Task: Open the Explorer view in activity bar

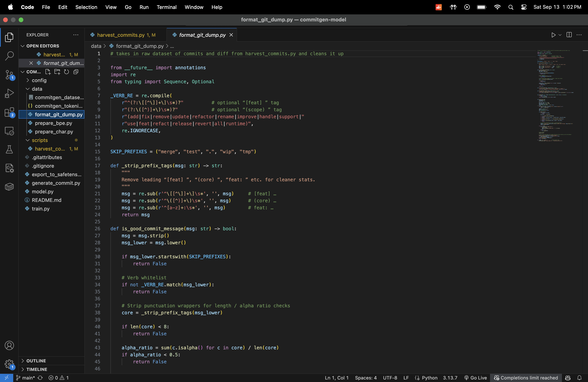Action: 9,37
